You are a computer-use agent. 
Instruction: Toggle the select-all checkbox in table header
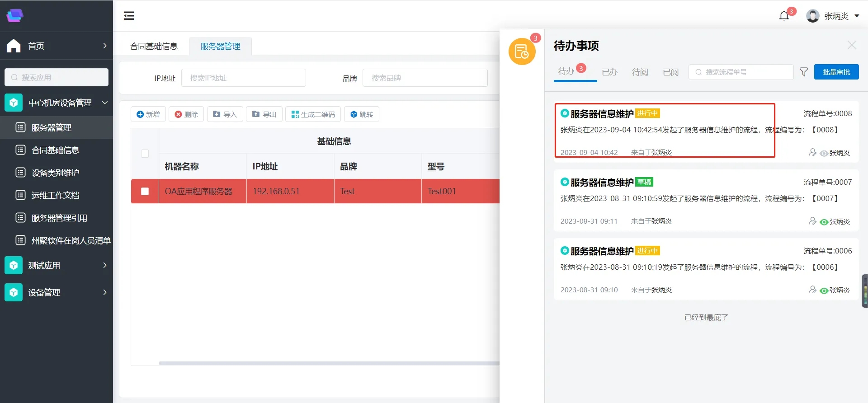(x=145, y=154)
